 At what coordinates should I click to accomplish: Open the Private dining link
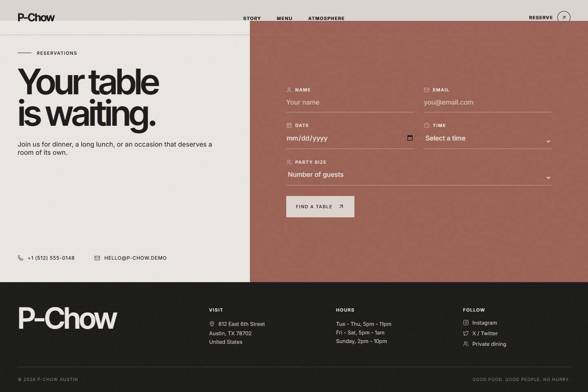click(489, 344)
